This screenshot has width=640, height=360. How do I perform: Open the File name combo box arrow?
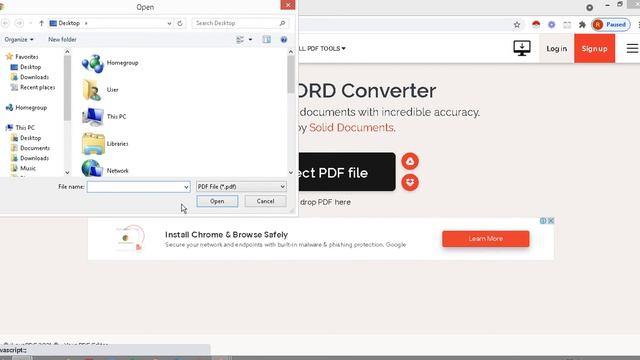point(186,187)
